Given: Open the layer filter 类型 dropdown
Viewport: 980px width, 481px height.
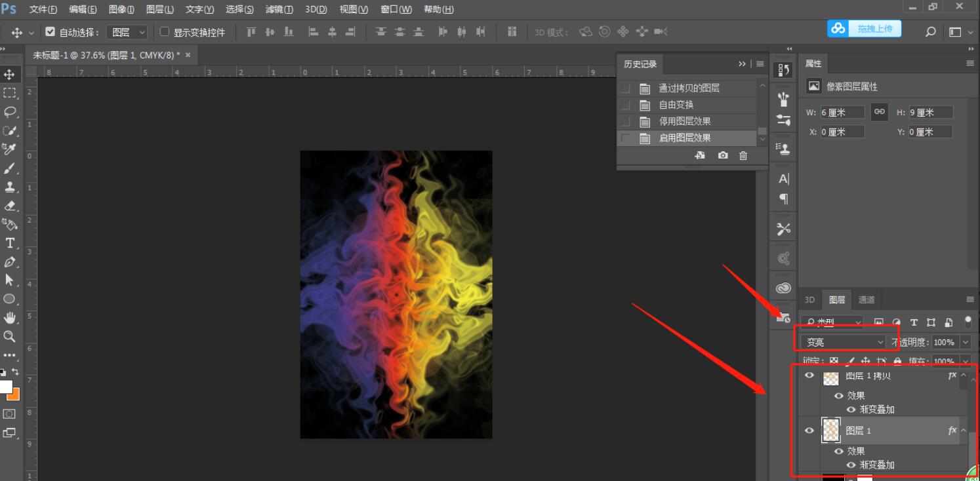Looking at the screenshot, I should coord(833,322).
